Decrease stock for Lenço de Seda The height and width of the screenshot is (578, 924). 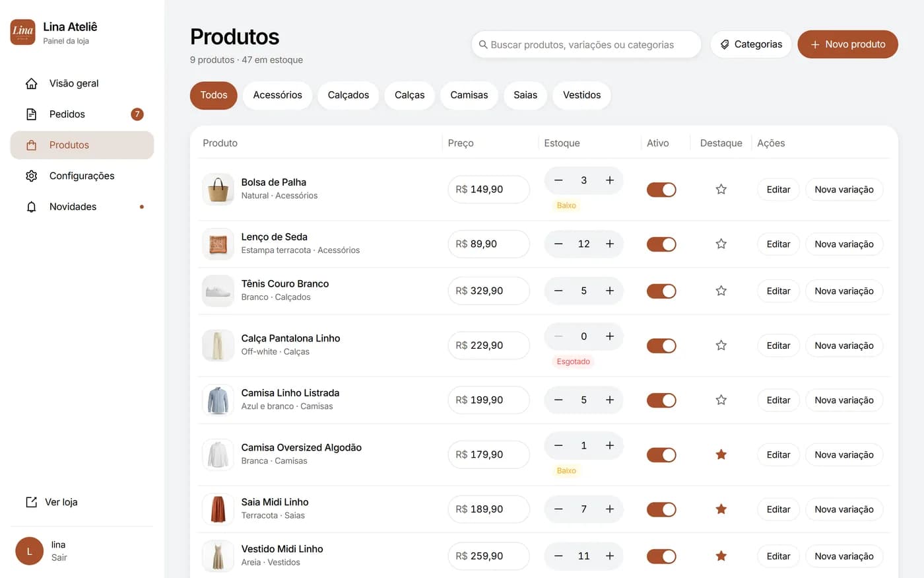tap(558, 244)
